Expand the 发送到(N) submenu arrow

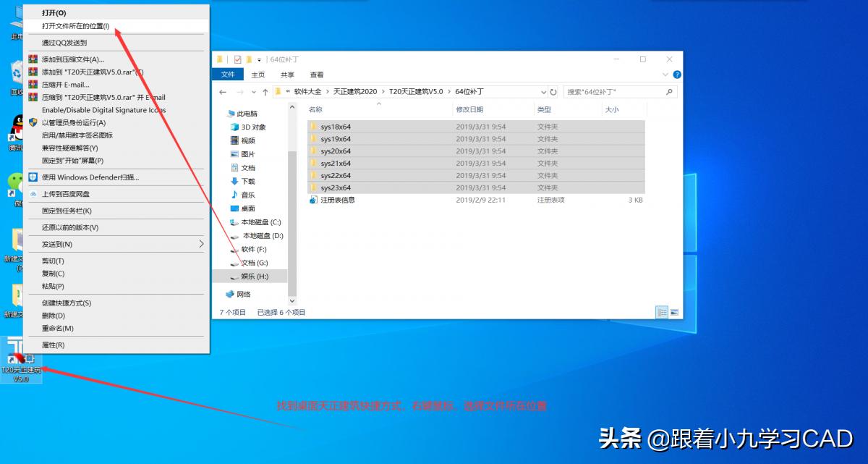(x=203, y=244)
